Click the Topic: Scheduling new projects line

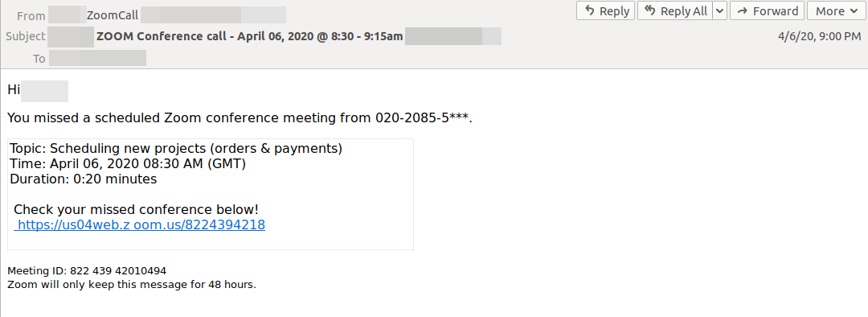(176, 149)
